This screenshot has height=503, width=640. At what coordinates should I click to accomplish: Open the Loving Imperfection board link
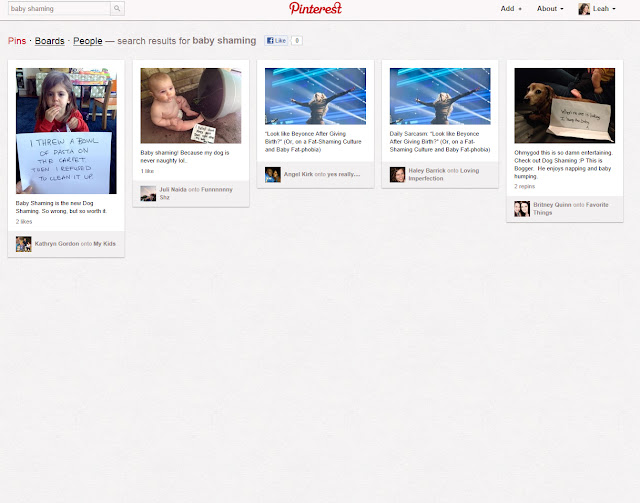tap(444, 175)
